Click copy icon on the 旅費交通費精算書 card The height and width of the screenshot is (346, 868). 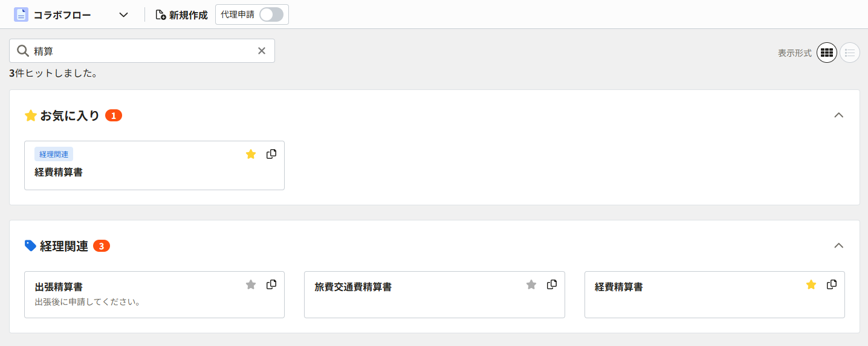[x=552, y=284]
